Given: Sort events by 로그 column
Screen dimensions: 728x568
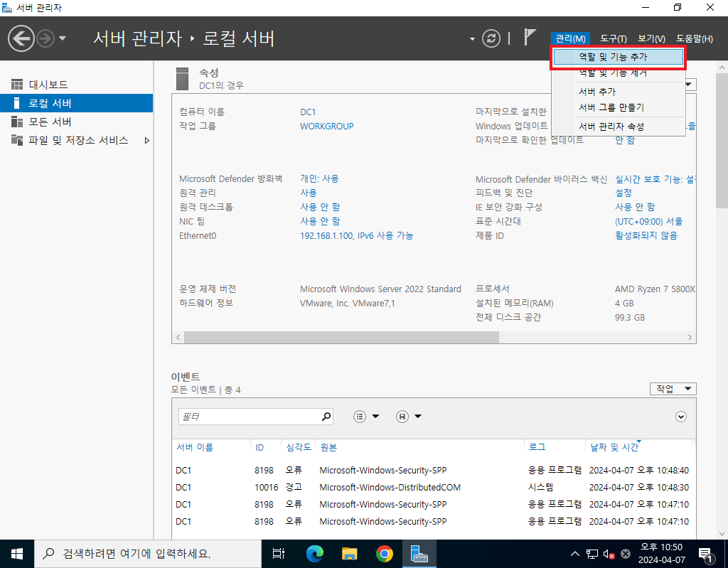Looking at the screenshot, I should tap(537, 447).
